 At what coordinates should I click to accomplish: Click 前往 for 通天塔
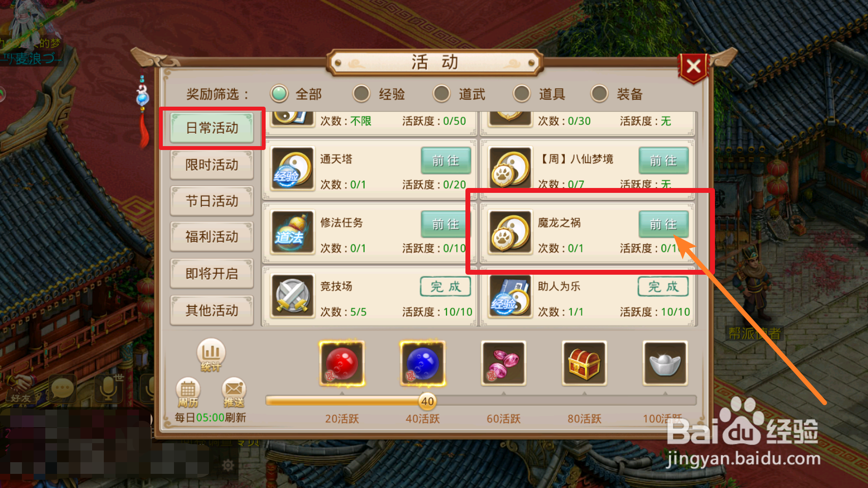(446, 161)
